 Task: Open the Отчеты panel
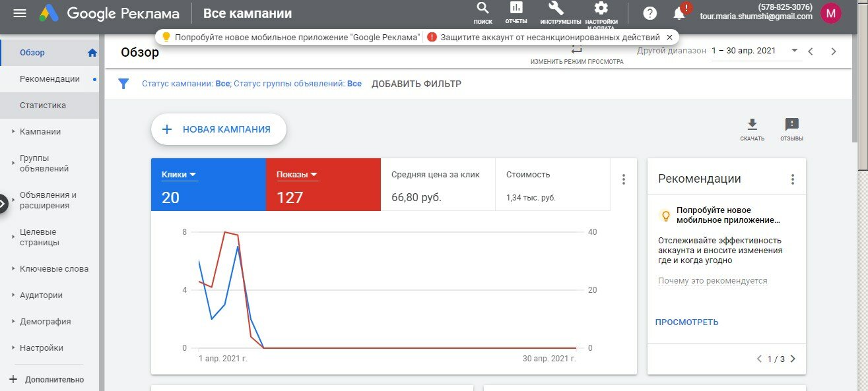point(516,12)
